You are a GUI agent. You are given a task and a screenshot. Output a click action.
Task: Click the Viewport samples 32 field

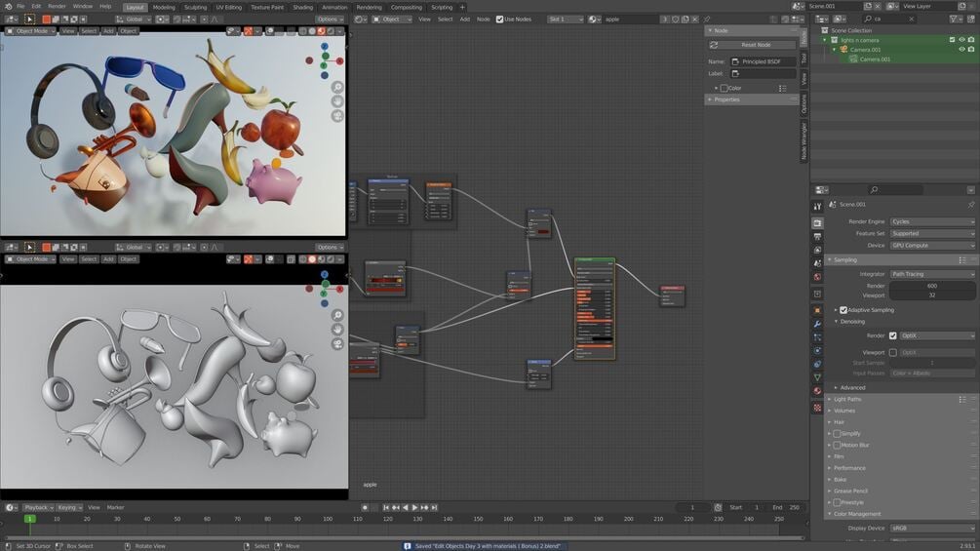coord(932,295)
